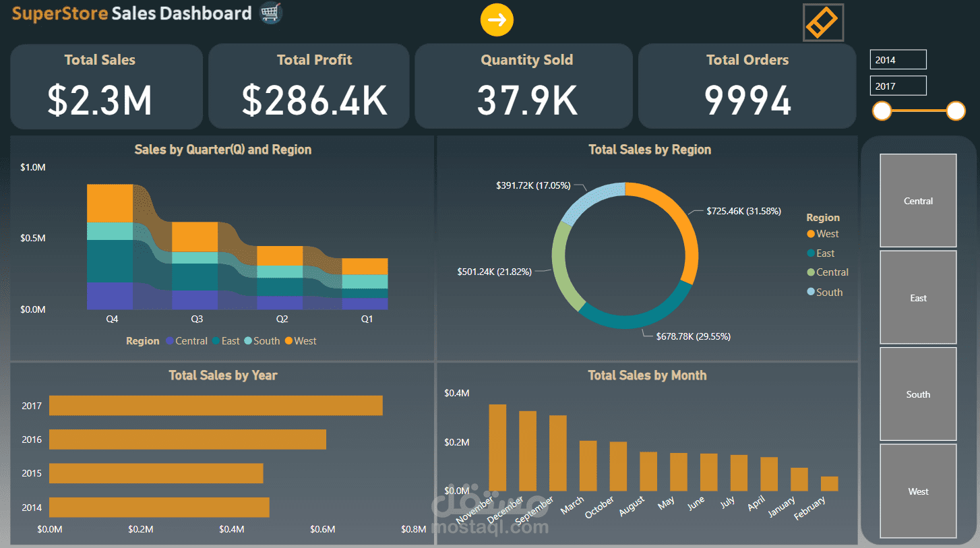Click the eraser clear-selections icon top right
Screen dimensions: 980x548
tap(822, 22)
